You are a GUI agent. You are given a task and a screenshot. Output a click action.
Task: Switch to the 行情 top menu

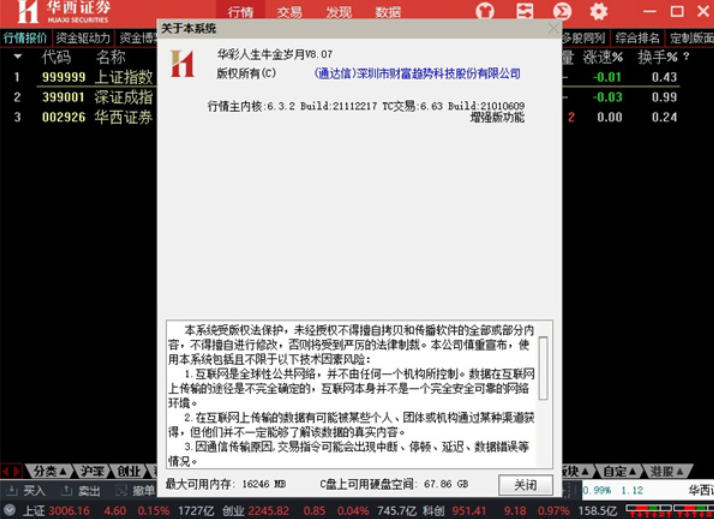[x=240, y=12]
